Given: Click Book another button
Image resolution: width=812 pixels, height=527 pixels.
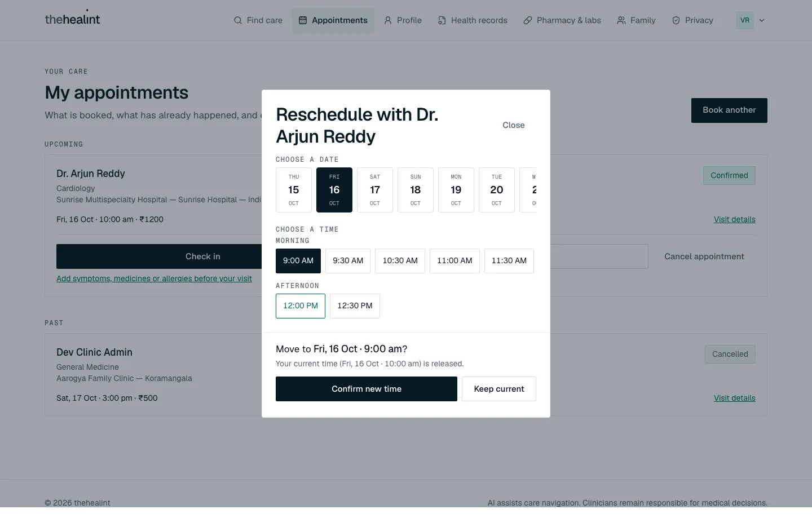Looking at the screenshot, I should 729,110.
